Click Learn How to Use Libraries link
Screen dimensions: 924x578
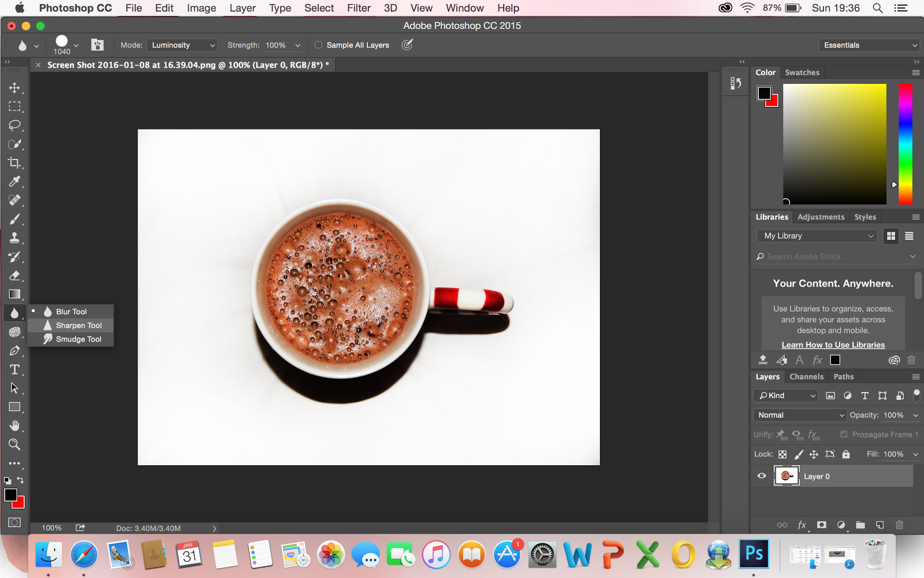[x=833, y=345]
